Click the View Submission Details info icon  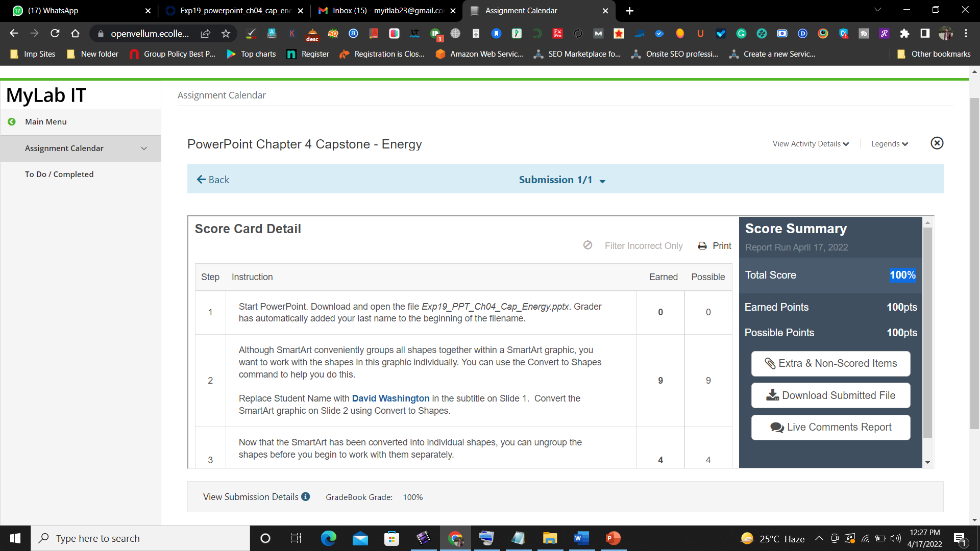[x=306, y=497]
